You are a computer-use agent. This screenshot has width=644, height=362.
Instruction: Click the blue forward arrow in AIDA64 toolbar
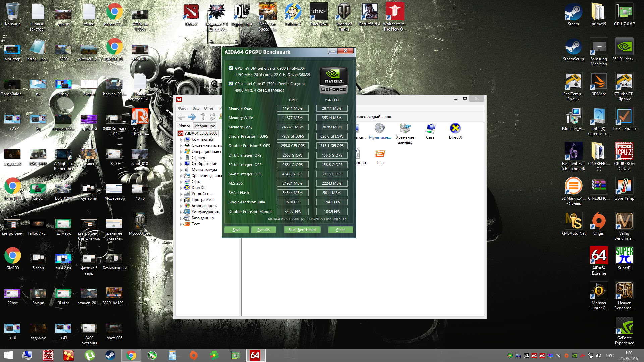192,117
